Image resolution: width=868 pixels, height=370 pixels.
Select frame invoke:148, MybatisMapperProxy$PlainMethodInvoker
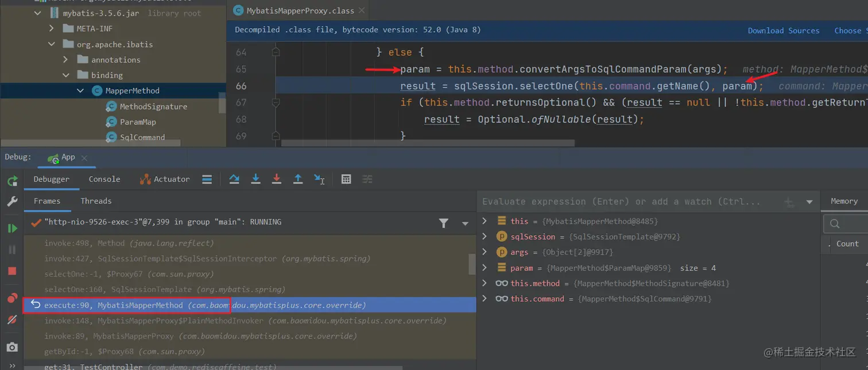point(250,321)
